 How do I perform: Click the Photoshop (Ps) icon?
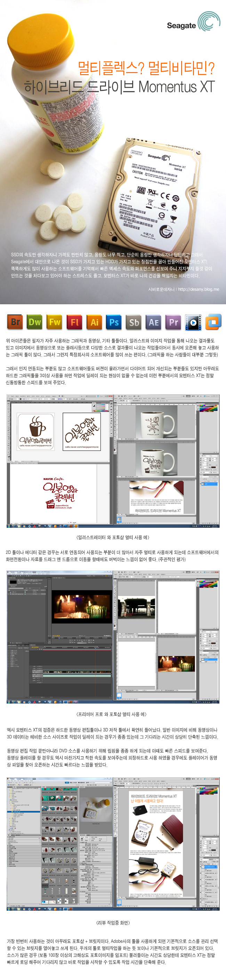(x=114, y=322)
